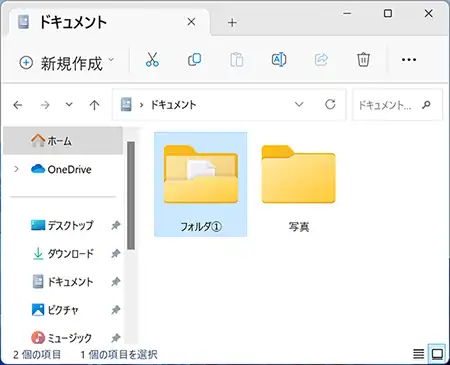Screen dimensions: 450x365
Task: Go forward with the right arrow
Action: click(45, 105)
